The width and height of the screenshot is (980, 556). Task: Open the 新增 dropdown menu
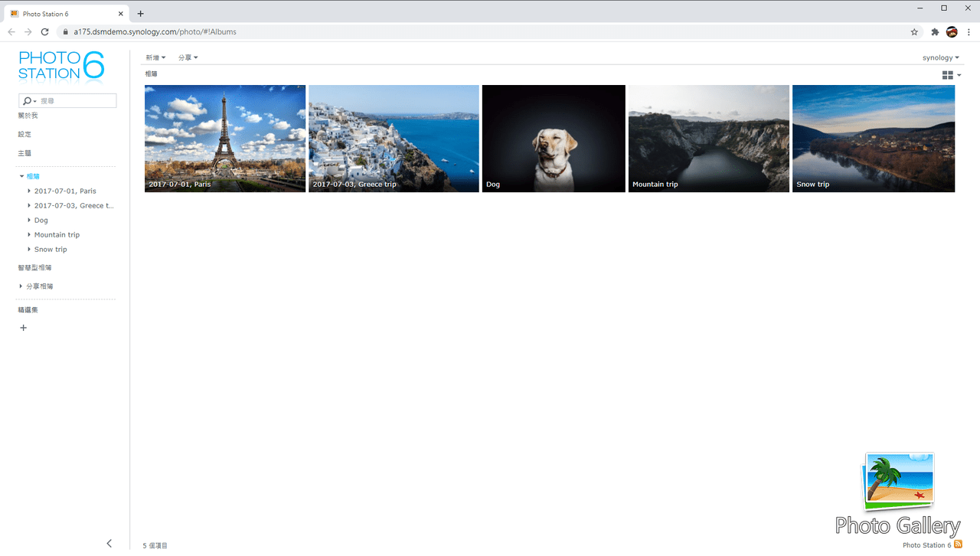[x=155, y=57]
